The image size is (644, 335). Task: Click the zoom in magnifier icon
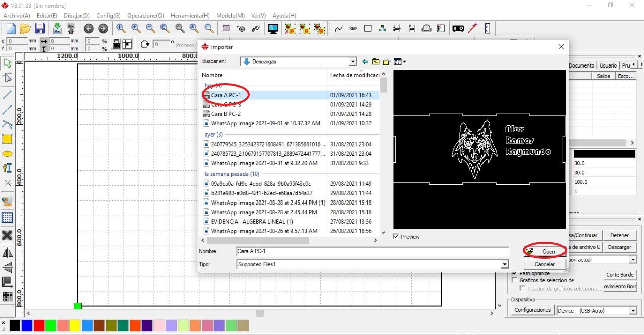pos(136,29)
